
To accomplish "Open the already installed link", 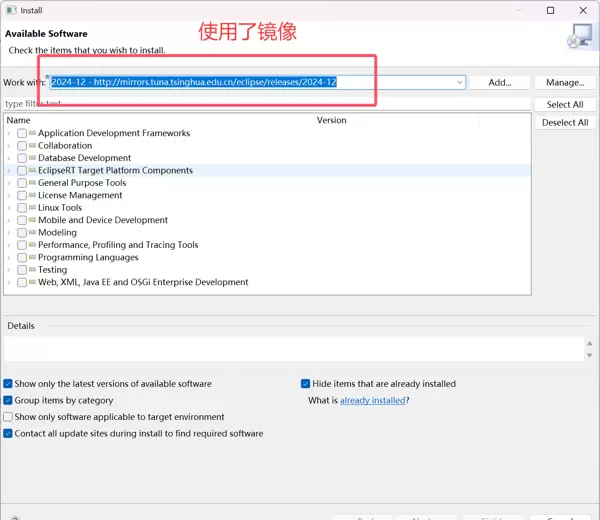I will [x=372, y=400].
